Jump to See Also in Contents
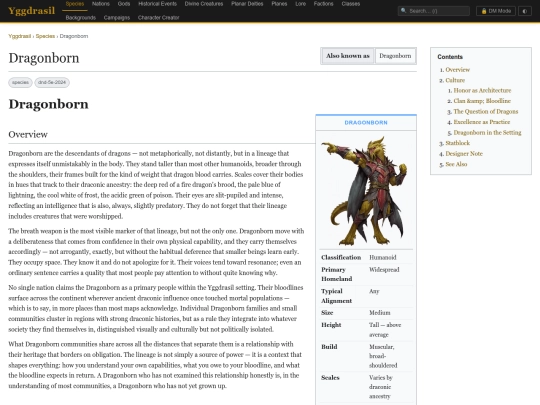540x405 pixels. [x=456, y=164]
